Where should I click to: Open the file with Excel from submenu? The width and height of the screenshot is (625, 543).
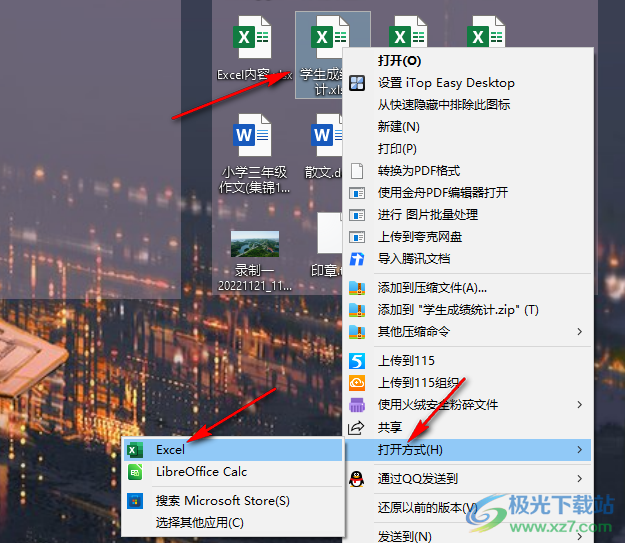233,450
